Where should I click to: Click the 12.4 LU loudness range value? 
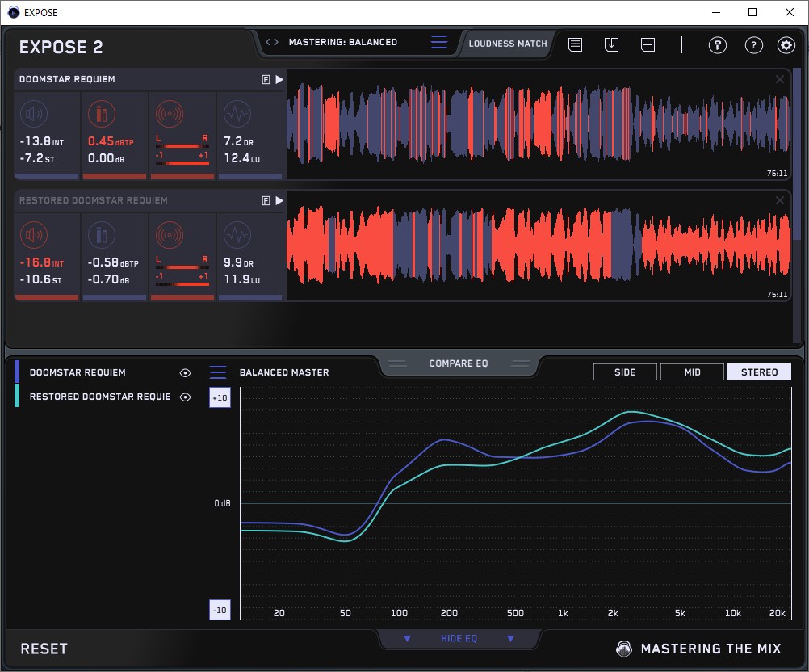click(242, 158)
